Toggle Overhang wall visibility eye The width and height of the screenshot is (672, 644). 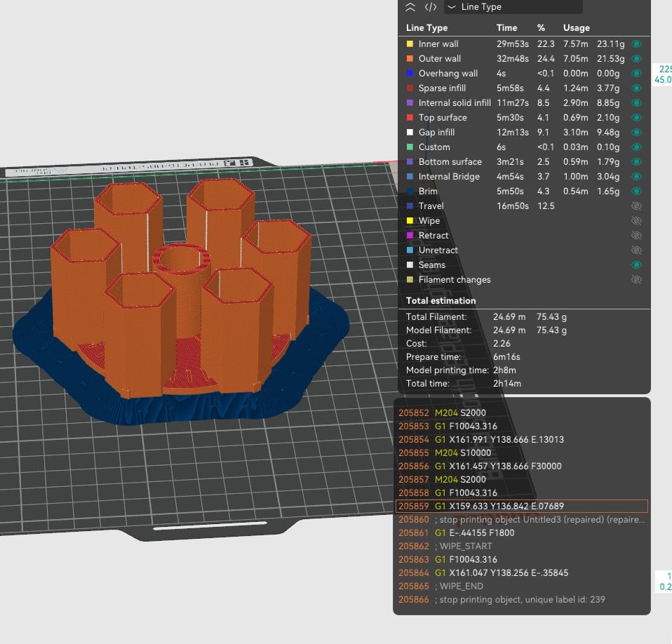(636, 73)
